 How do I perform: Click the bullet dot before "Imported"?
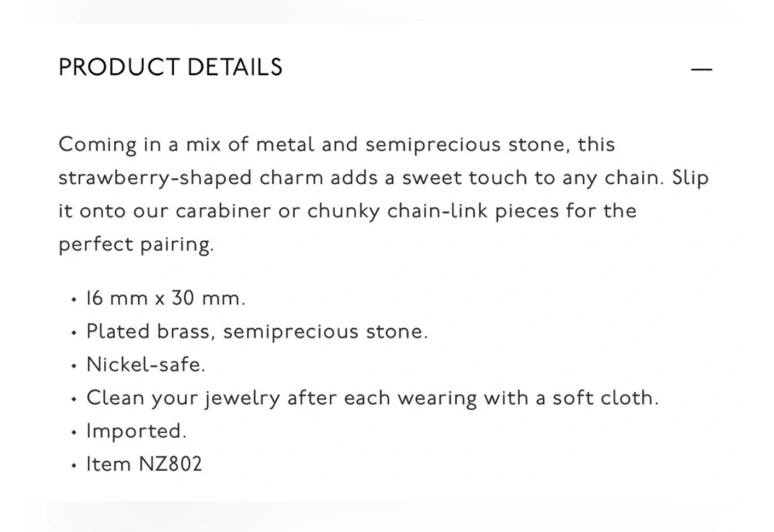coord(74,432)
